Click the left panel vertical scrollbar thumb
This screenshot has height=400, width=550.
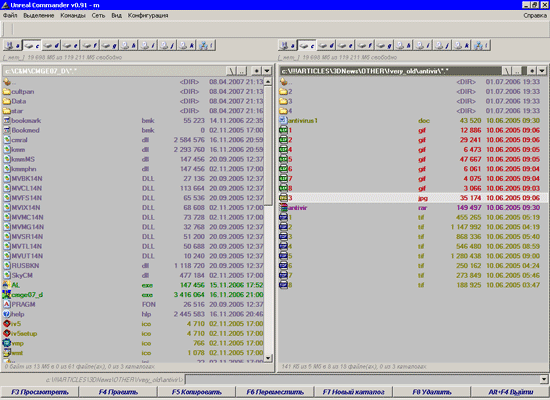tap(268, 146)
